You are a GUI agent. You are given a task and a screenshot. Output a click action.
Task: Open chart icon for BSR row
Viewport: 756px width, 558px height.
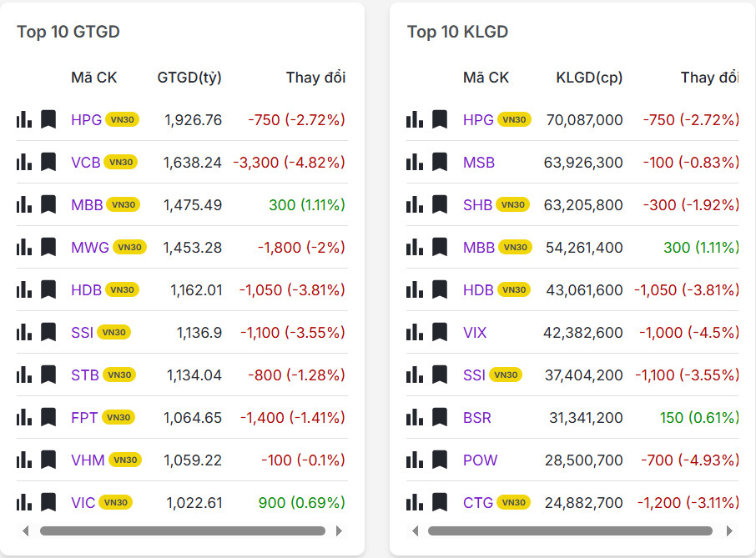[x=415, y=417]
